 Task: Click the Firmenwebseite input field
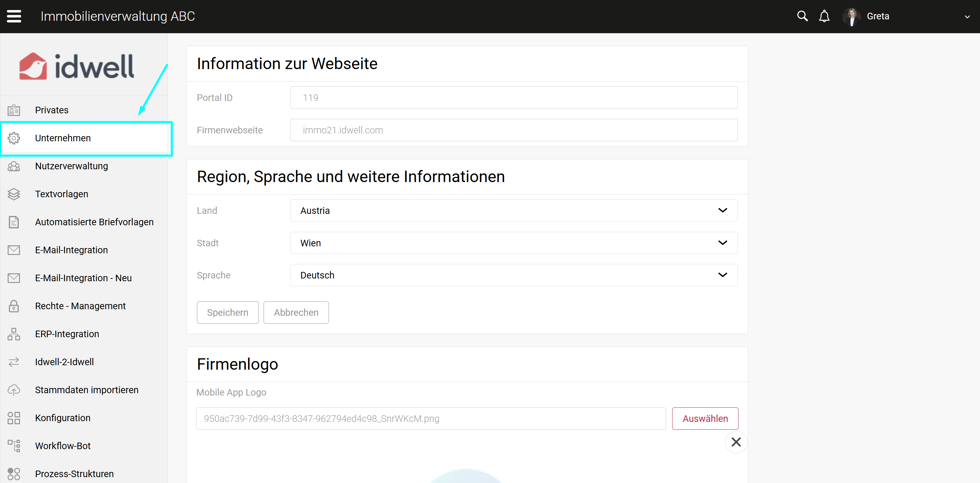click(x=513, y=130)
